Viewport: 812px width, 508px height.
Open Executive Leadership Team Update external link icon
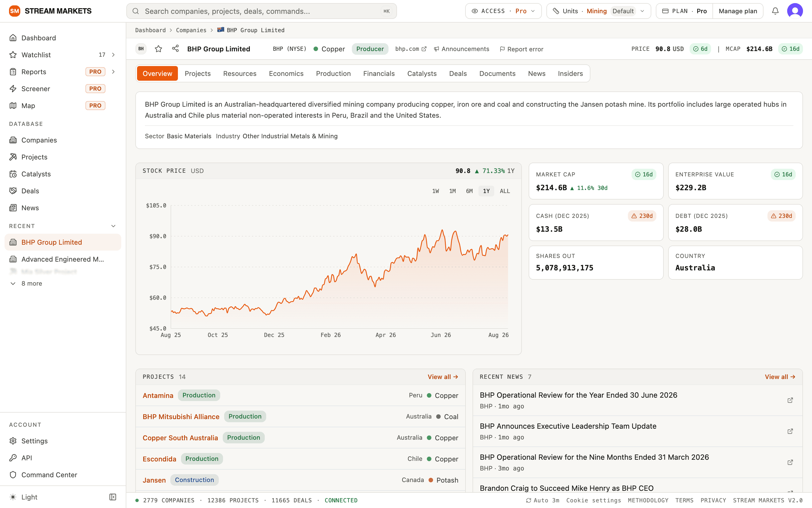790,431
